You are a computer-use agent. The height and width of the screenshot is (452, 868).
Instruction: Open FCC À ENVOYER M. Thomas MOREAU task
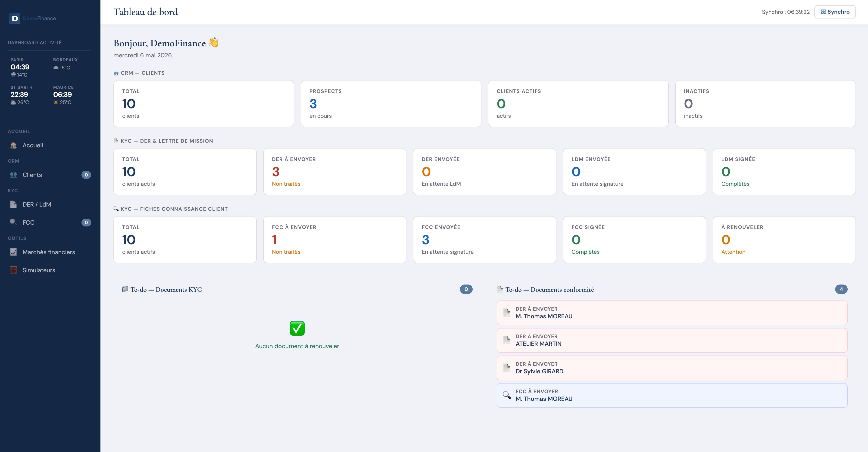(672, 395)
